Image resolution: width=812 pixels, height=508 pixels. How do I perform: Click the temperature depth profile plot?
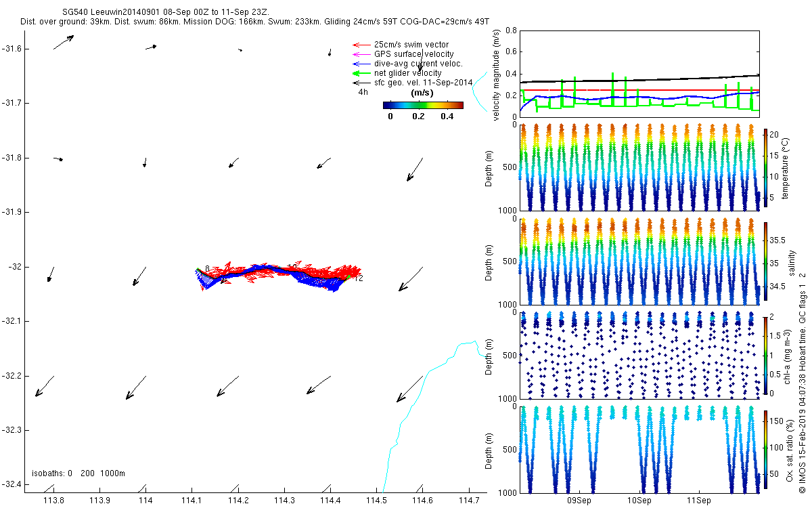639,167
